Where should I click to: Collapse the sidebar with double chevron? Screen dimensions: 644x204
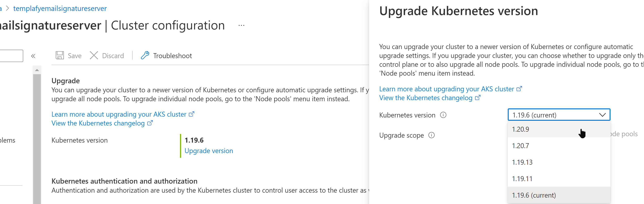33,56
